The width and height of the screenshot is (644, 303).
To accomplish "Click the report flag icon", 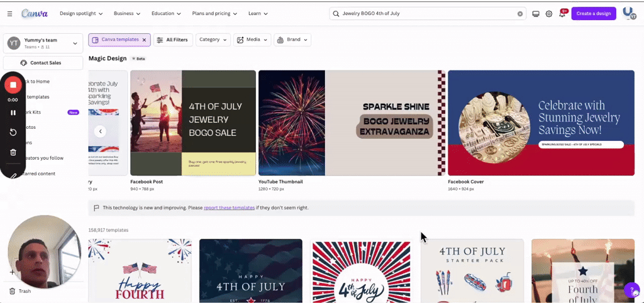I will click(x=96, y=207).
